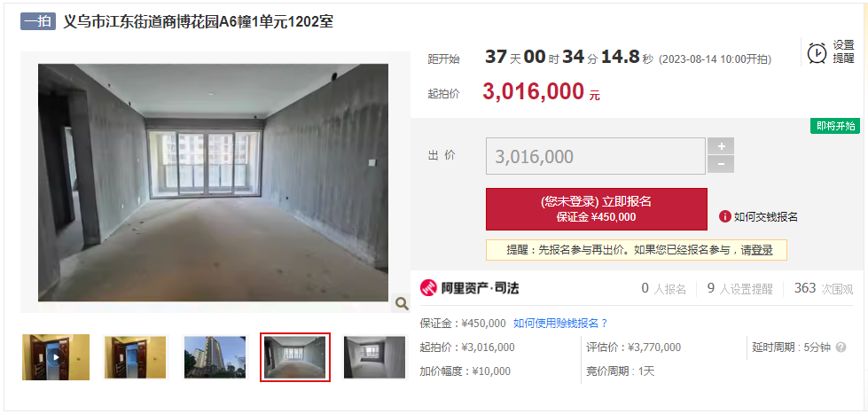
Task: Open the 如何使用赊钱报名？ link
Action: 560,324
